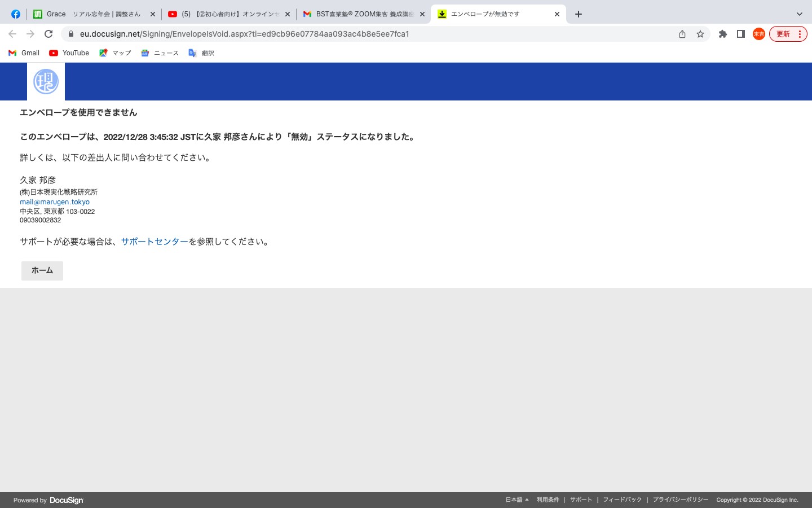This screenshot has height=508, width=812.
Task: Close the エンベロープが無効です tab
Action: coord(557,14)
